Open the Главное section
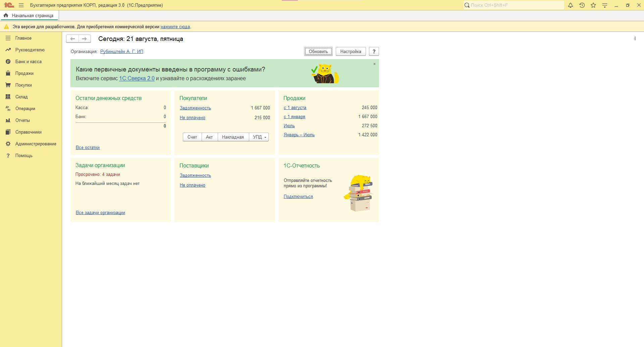 [x=23, y=38]
